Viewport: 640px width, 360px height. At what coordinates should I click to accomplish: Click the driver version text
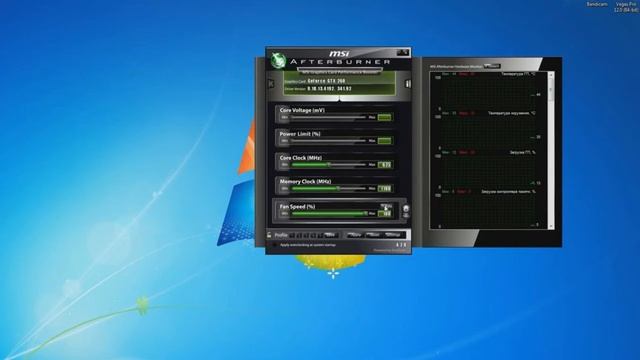click(329, 88)
